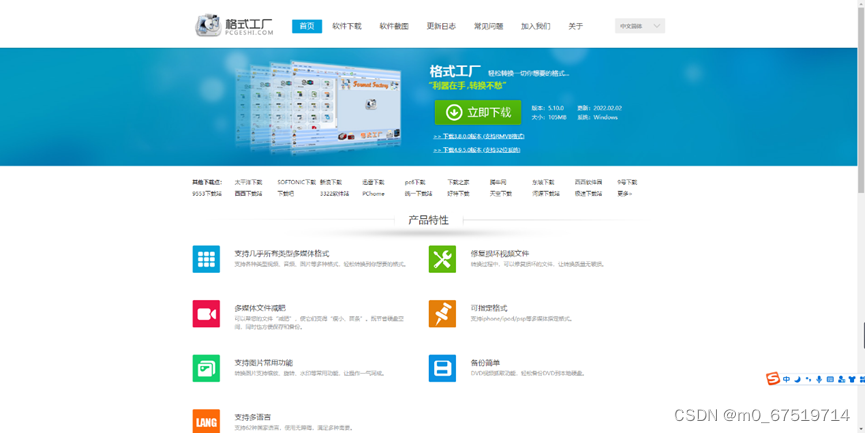Click the PChome mirror link
The height and width of the screenshot is (433, 865).
pyautogui.click(x=373, y=194)
